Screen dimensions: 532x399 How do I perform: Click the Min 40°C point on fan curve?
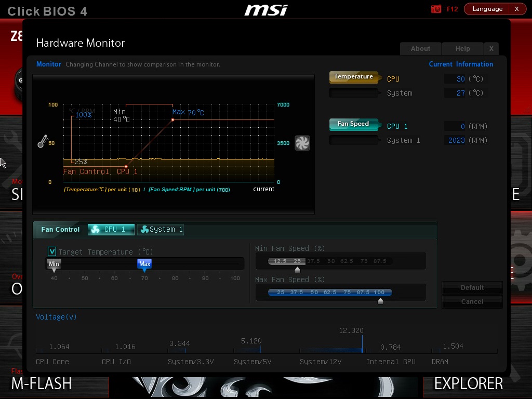coord(126,166)
